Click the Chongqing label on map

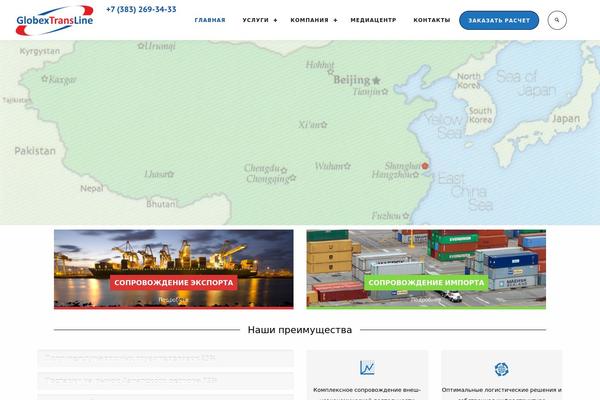[x=268, y=179]
